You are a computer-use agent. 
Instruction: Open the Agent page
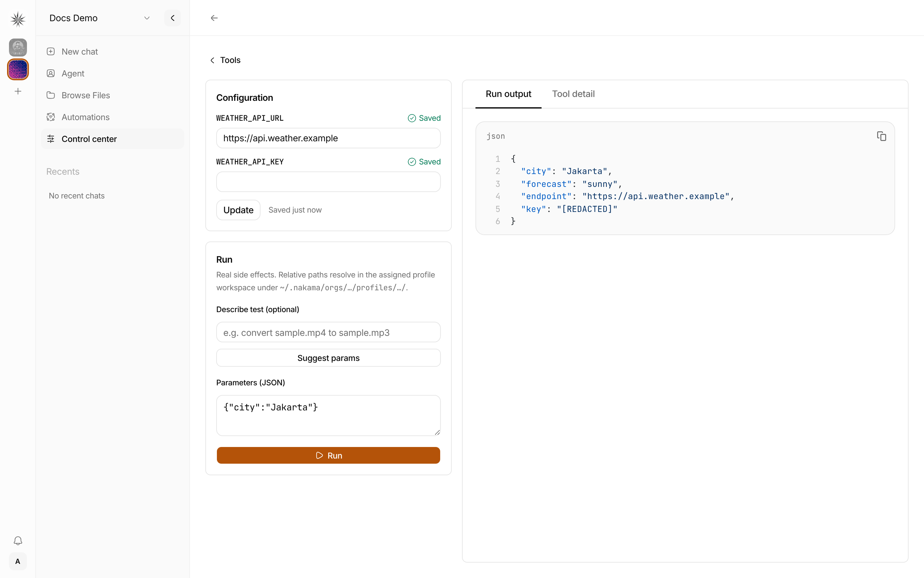[112, 74]
